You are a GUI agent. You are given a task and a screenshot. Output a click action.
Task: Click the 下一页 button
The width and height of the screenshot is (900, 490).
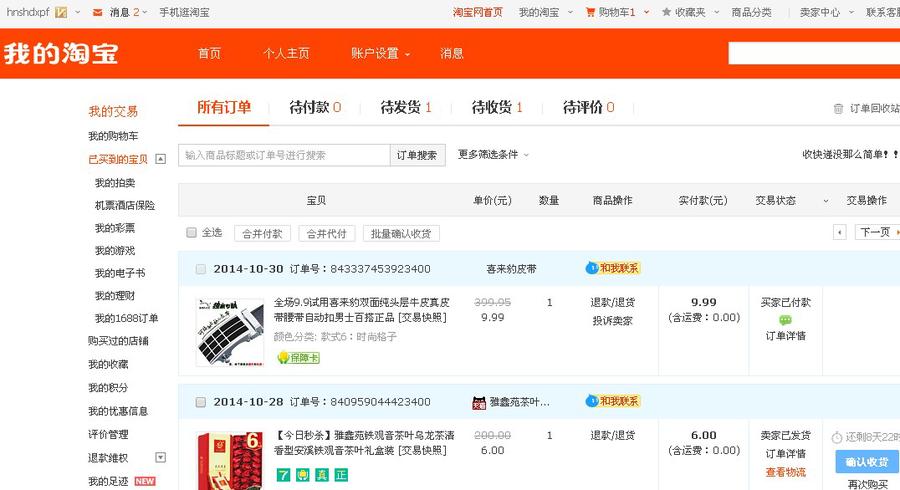(x=877, y=232)
